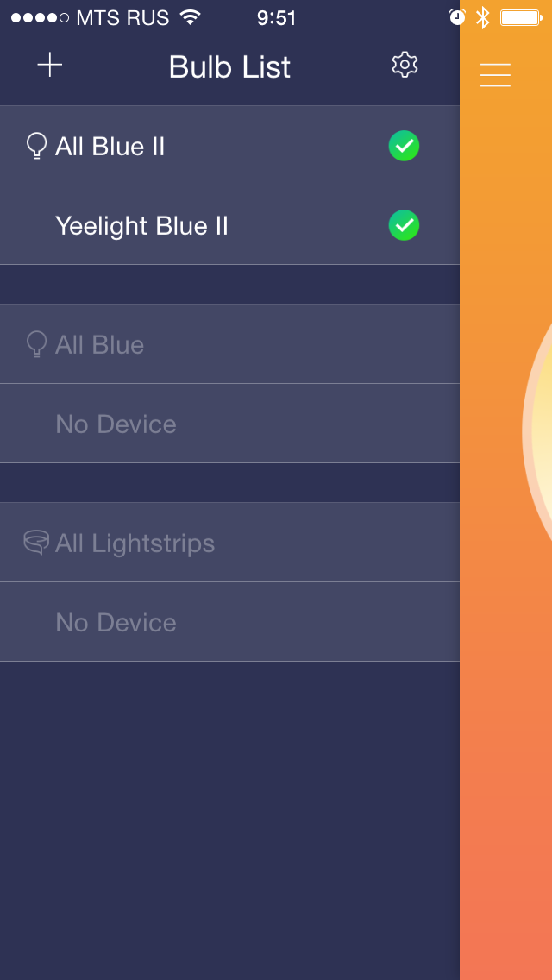Viewport: 552px width, 980px height.
Task: Select the All Lightstrips group label
Action: coord(135,543)
